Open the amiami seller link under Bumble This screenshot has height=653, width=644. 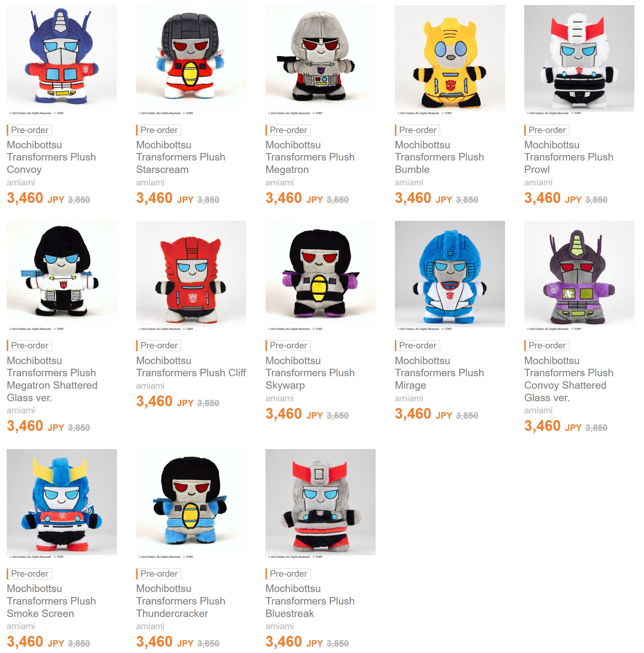point(408,182)
